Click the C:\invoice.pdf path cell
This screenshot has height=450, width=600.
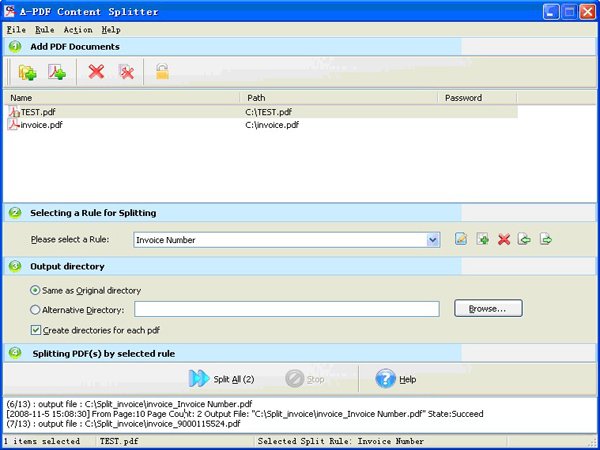tap(272, 125)
